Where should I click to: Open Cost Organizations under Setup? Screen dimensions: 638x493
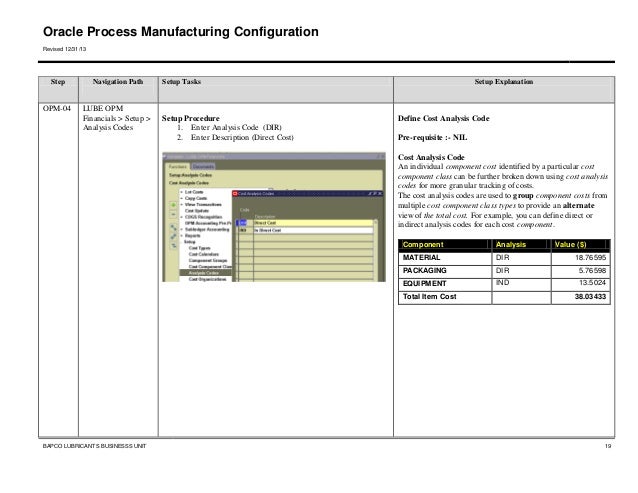pos(208,279)
